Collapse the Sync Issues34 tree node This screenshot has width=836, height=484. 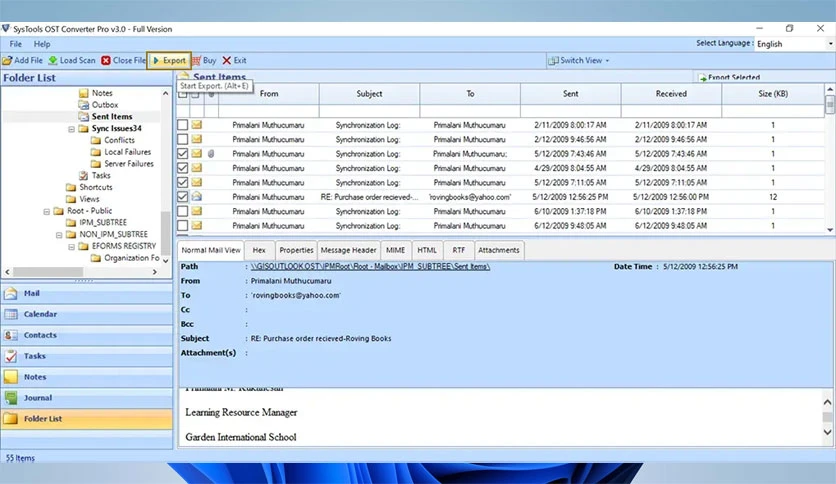point(71,129)
